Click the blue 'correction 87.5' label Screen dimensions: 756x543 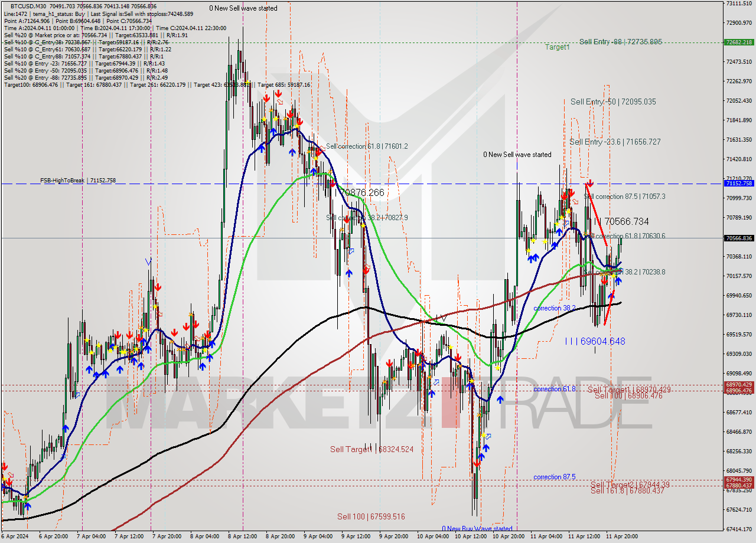point(554,477)
